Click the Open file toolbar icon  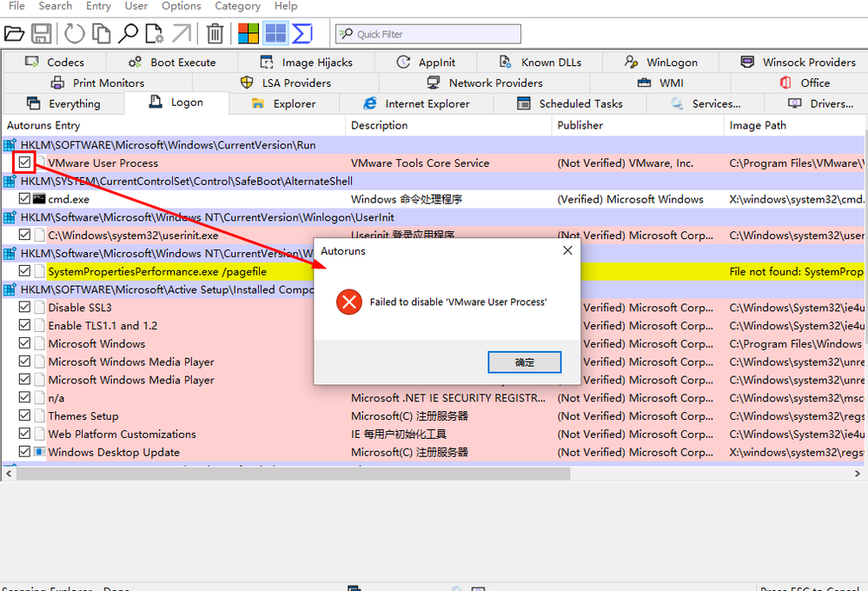[x=14, y=34]
